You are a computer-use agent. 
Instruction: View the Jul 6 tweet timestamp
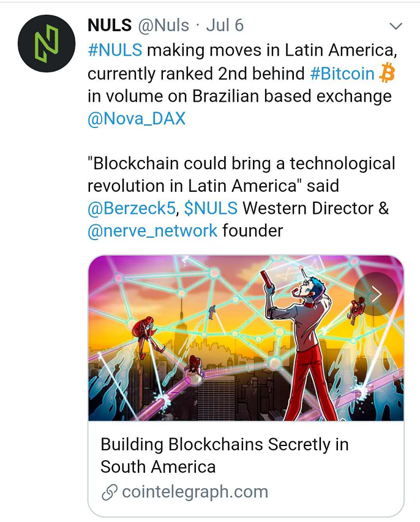tap(225, 25)
